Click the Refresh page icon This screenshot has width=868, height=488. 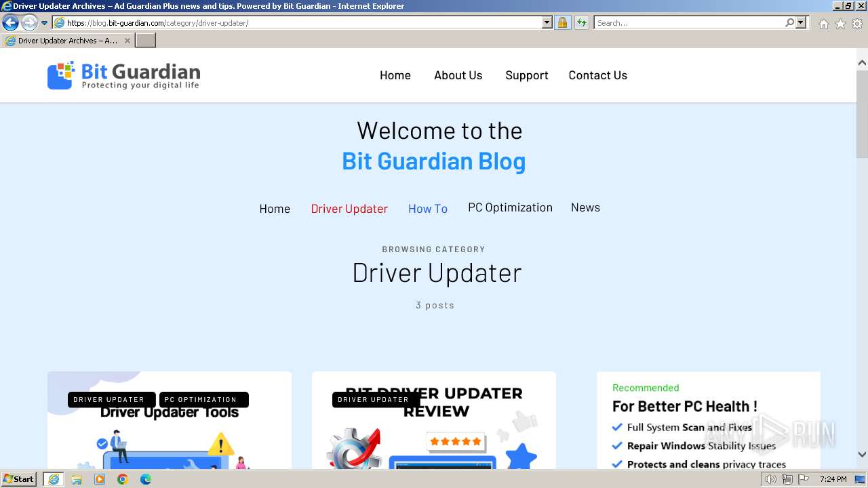[581, 23]
